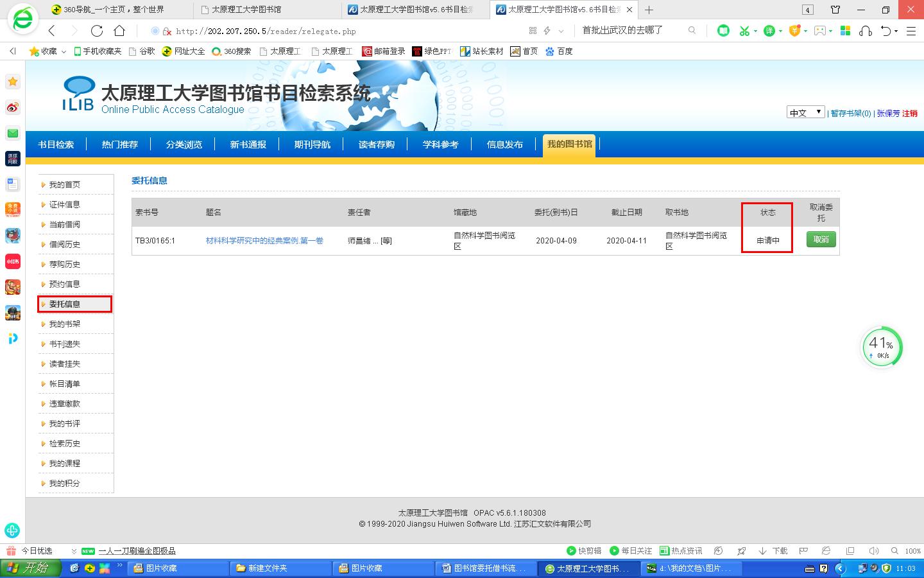Go to the browser home page icon
The image size is (924, 578).
(119, 31)
